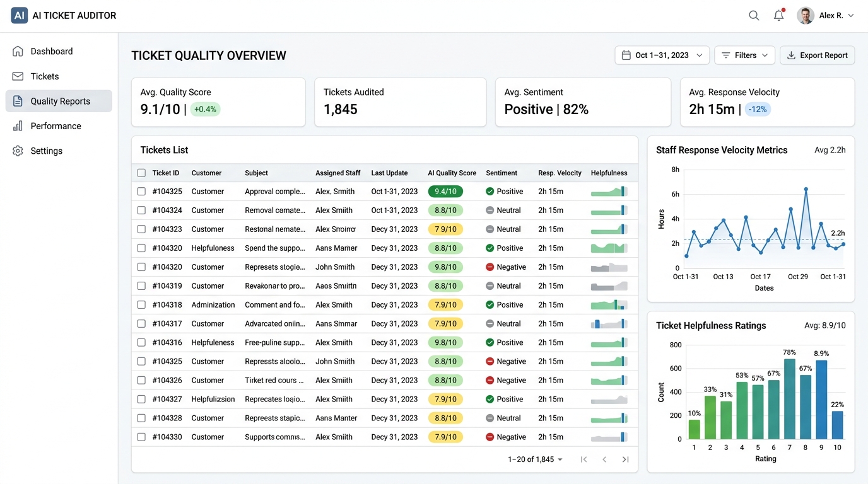Click the Sentiment column header
This screenshot has width=868, height=484.
click(x=501, y=173)
